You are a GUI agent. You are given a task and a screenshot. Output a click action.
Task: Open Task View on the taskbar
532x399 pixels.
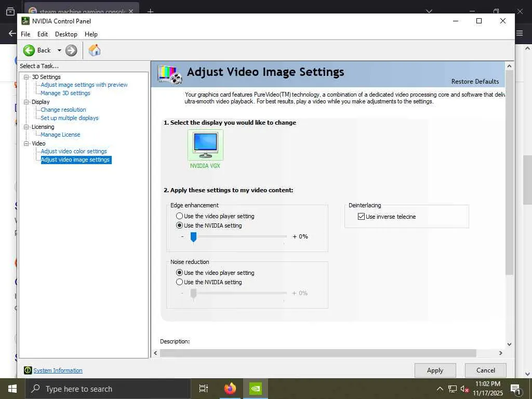point(203,389)
